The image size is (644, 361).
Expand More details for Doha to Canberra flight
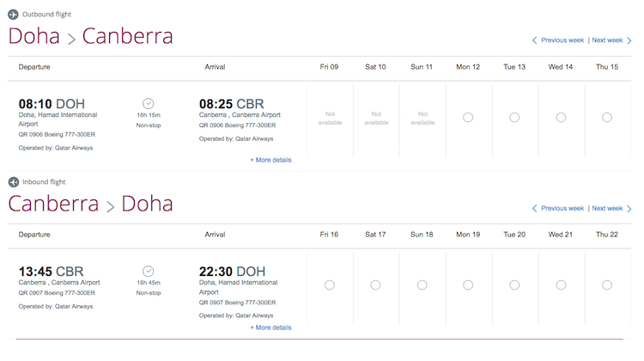coord(270,160)
